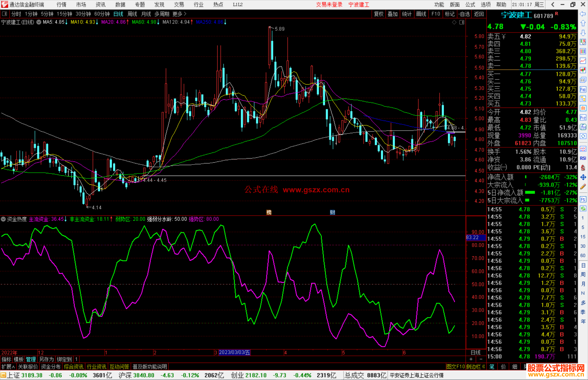Click the up arrow sidebar icon
588x380 pixels.
pyautogui.click(x=583, y=23)
